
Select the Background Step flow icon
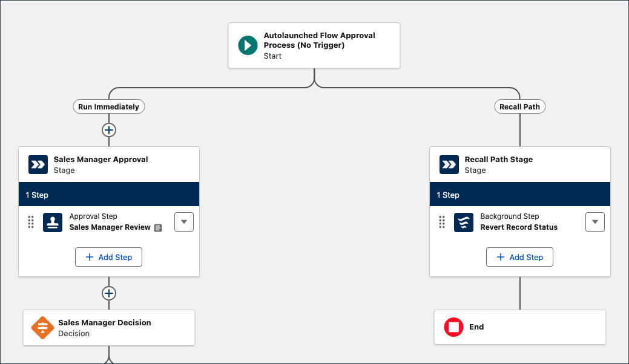(x=464, y=222)
